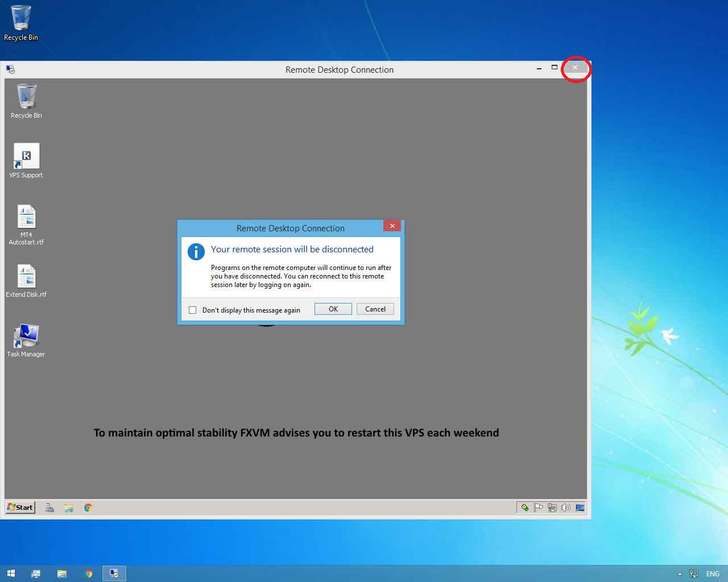The width and height of the screenshot is (728, 582).
Task: Click the remote Action Center flag icon
Action: click(x=538, y=508)
